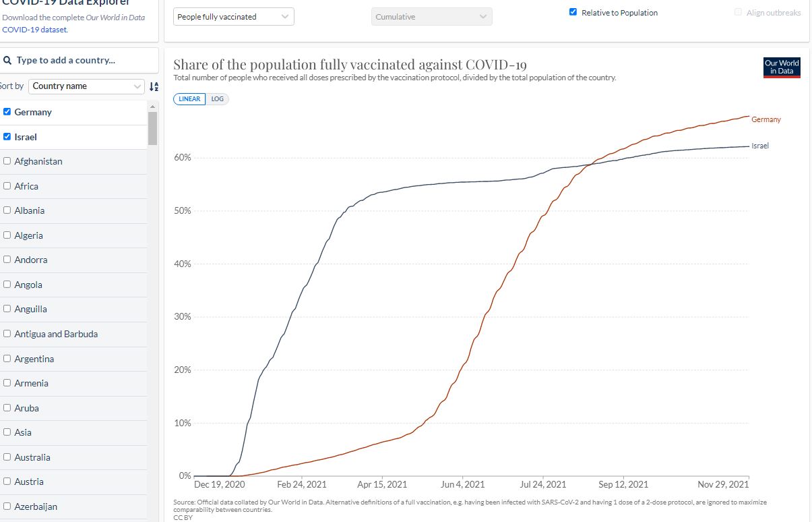
Task: Focus the Type to add a country field
Action: coord(80,60)
